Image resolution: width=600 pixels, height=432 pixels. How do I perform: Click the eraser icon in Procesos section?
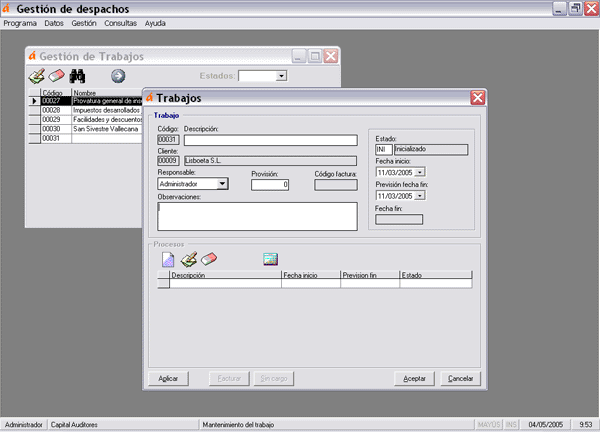(x=208, y=260)
